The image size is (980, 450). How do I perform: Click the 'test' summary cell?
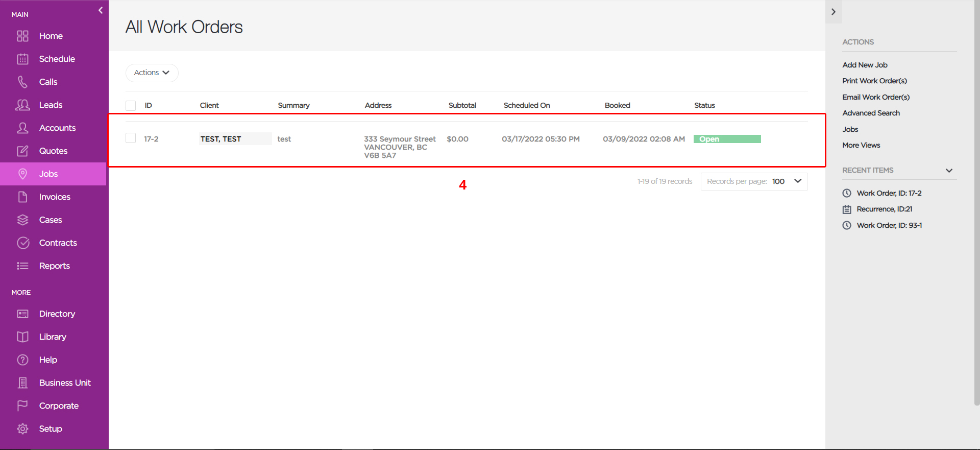[x=284, y=139]
